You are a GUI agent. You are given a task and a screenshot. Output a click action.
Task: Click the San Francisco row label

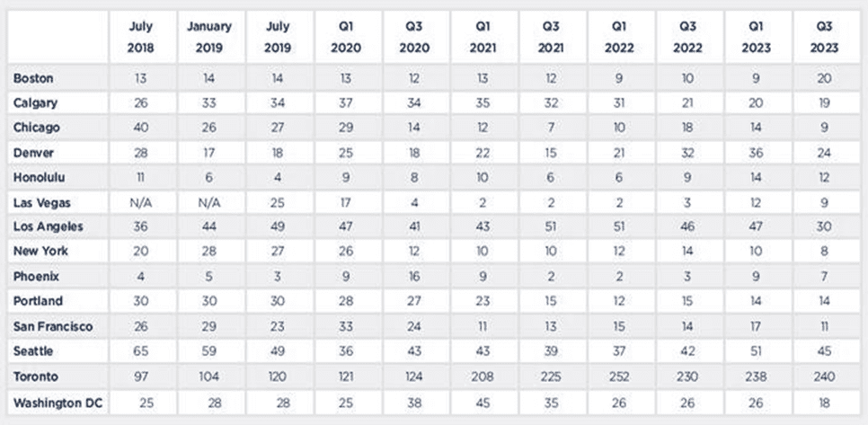[x=53, y=326]
